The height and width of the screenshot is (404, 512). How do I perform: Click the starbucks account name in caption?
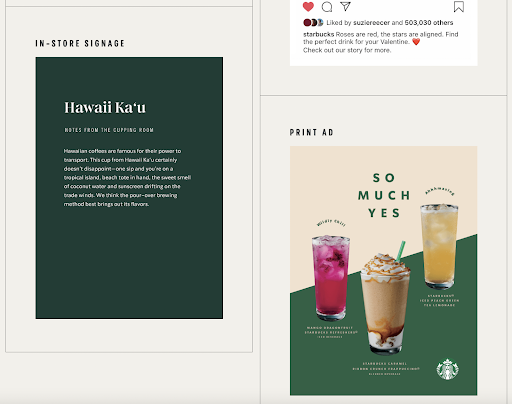318,34
